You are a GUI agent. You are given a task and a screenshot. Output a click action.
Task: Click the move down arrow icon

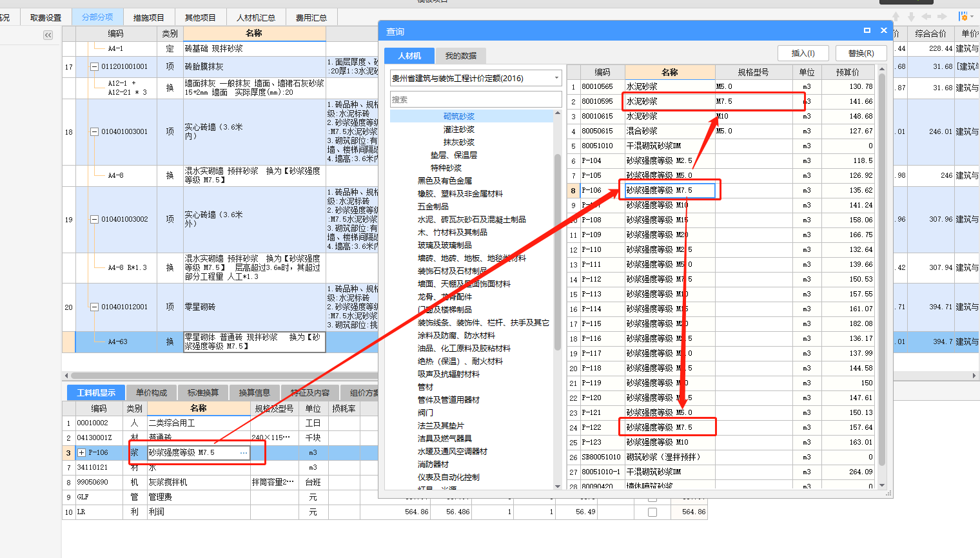911,17
